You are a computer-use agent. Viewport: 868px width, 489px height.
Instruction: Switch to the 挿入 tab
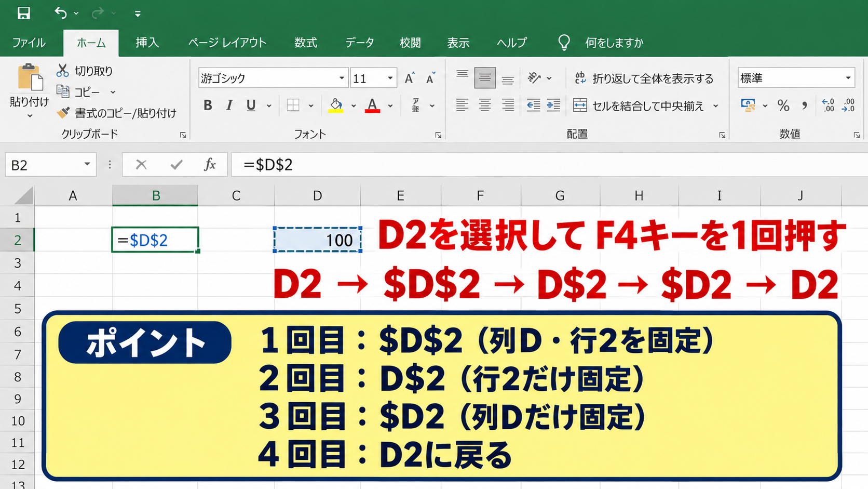[147, 43]
